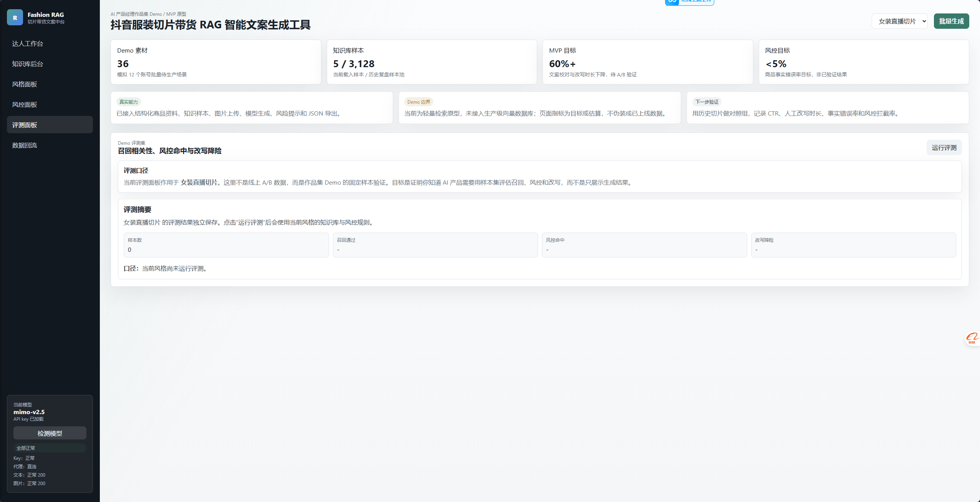Click the "文本: 正常 200" status line
This screenshot has width=980, height=502.
(29, 475)
